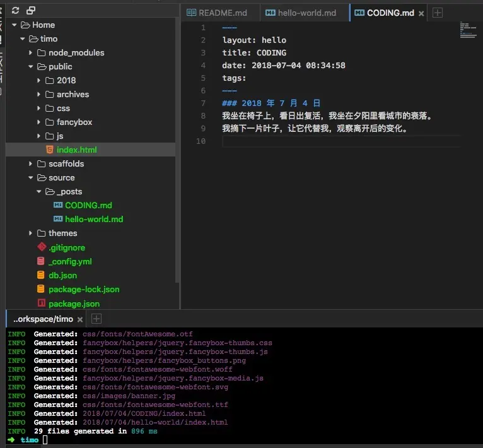Expand the 2018 folder arrow

38,81
